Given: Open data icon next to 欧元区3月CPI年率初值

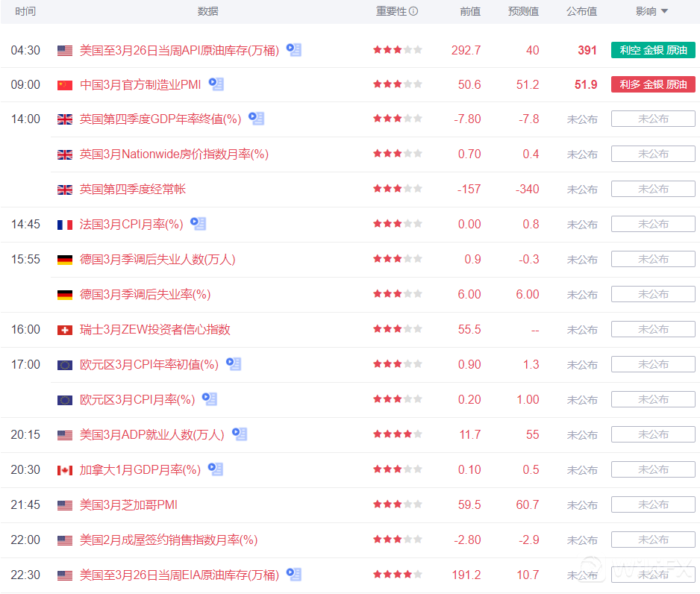Looking at the screenshot, I should [x=234, y=364].
